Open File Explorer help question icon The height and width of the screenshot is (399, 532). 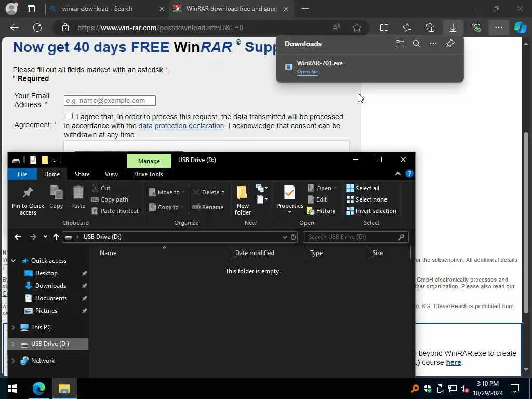[x=409, y=174]
